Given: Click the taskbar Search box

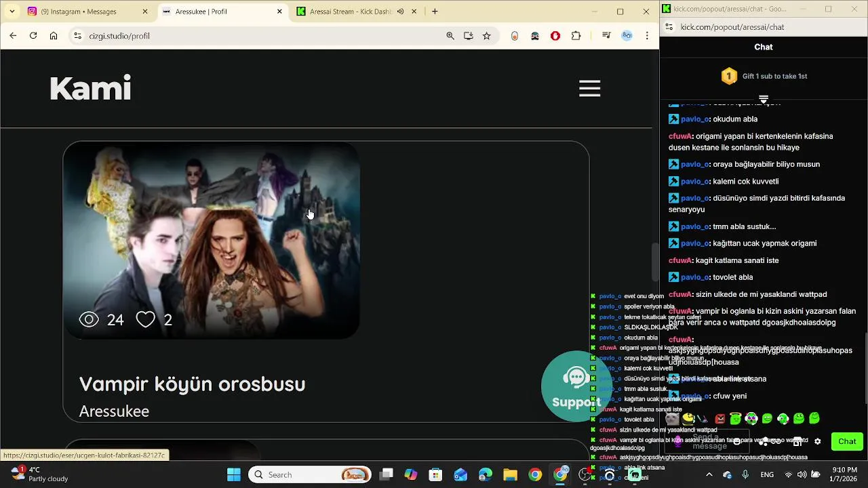Looking at the screenshot, I should pyautogui.click(x=311, y=474).
